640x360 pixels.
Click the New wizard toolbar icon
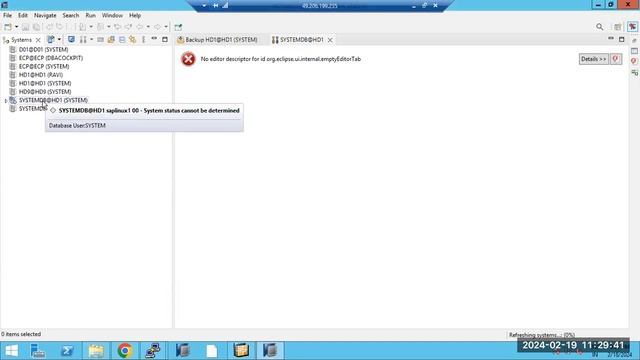(x=8, y=27)
